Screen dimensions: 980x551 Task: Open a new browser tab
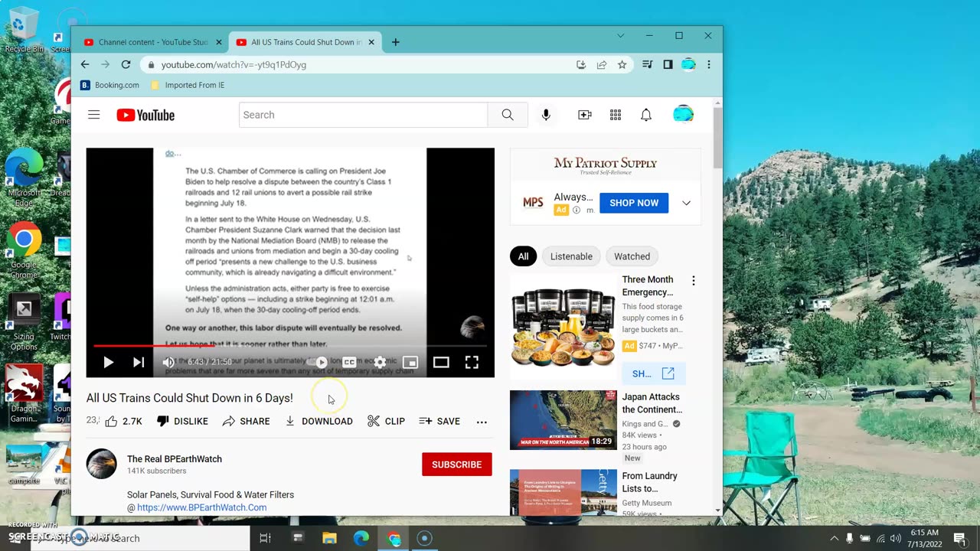(395, 42)
